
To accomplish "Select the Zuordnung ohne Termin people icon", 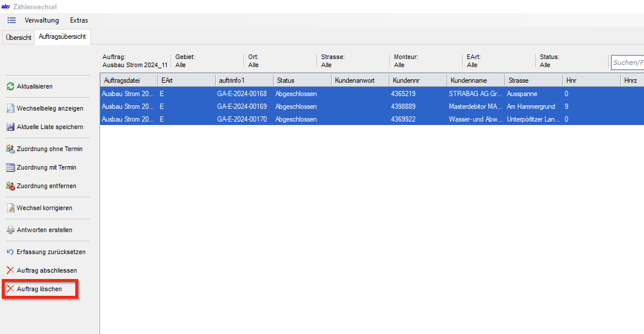I will [x=10, y=149].
